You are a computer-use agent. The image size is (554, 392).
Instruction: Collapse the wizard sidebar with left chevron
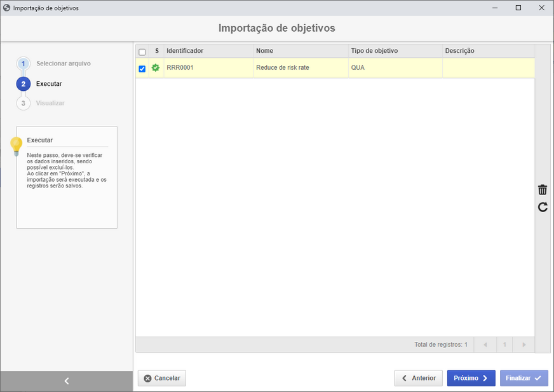(x=67, y=381)
